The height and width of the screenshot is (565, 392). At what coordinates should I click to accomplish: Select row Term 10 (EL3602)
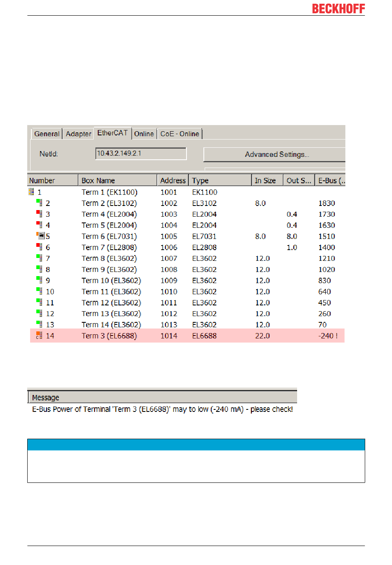pyautogui.click(x=187, y=281)
